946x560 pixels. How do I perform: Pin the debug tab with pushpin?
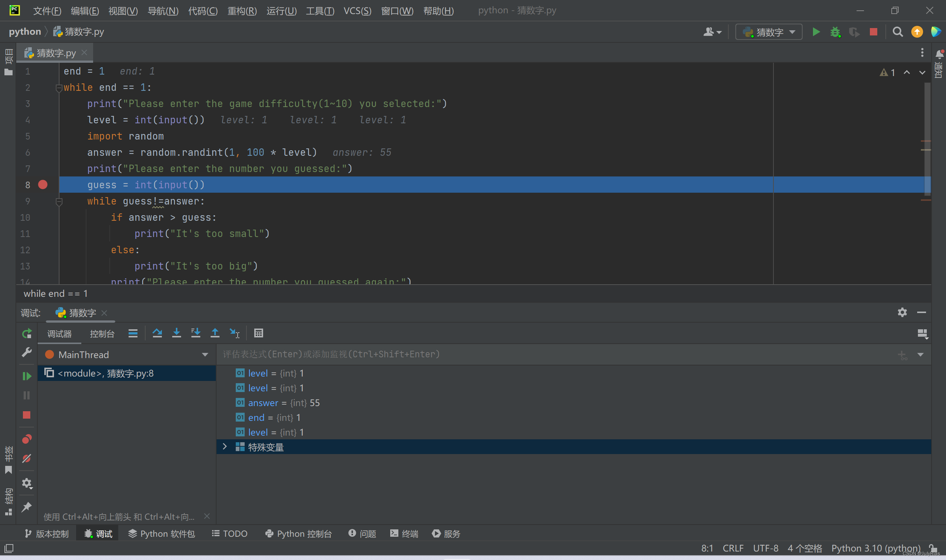(27, 507)
